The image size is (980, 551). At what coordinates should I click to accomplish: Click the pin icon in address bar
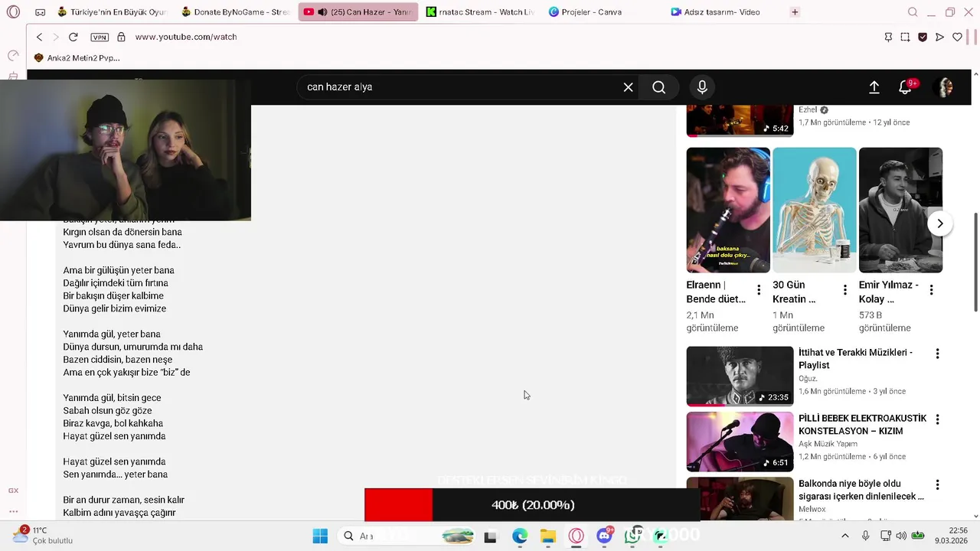(888, 37)
